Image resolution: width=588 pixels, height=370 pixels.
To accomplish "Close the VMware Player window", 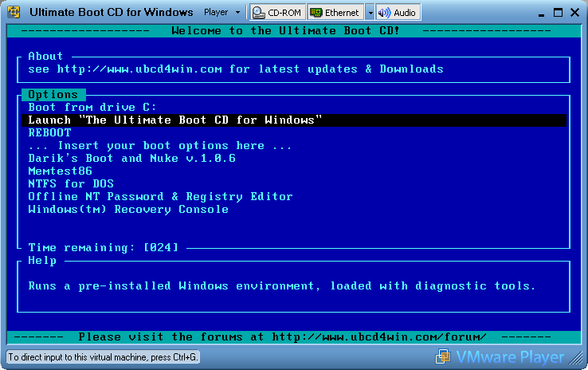I will 574,13.
